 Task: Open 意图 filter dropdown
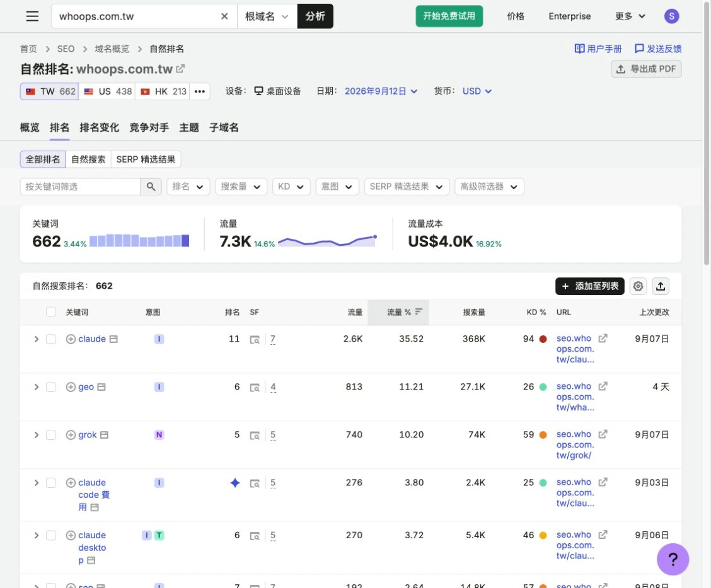tap(337, 187)
